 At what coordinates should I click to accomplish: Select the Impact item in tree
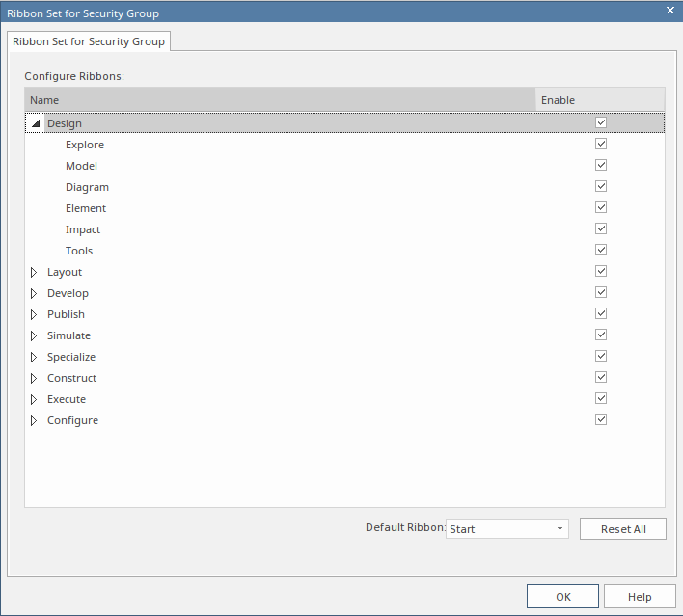(83, 229)
